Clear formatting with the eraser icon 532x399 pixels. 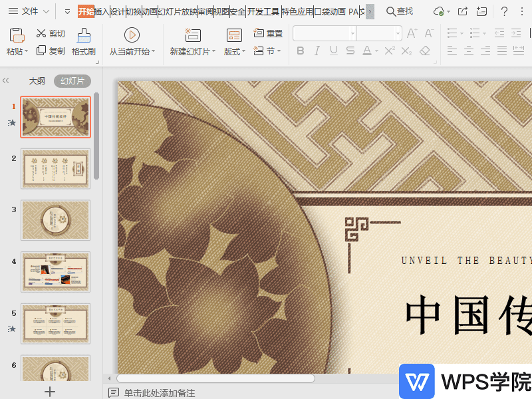[426, 51]
